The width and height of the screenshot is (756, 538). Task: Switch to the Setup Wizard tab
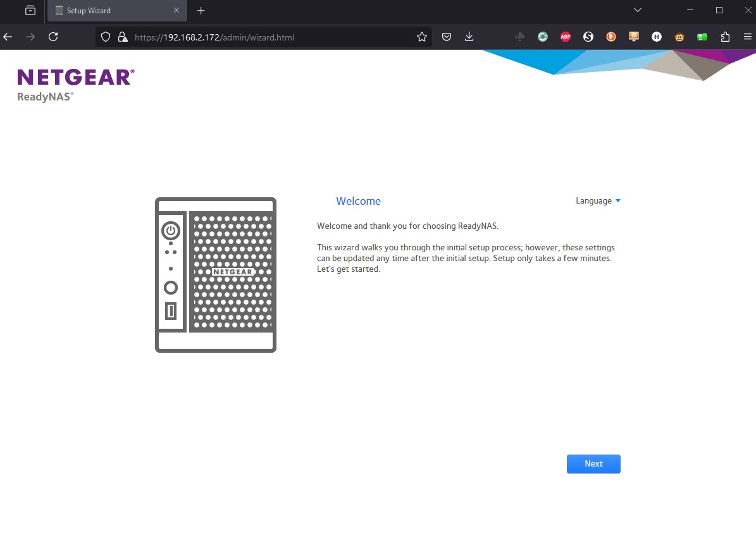tap(114, 10)
